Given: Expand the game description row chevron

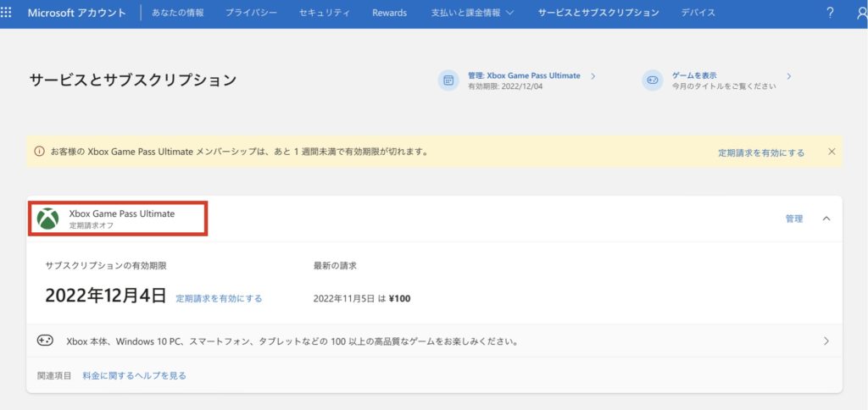Looking at the screenshot, I should [826, 341].
